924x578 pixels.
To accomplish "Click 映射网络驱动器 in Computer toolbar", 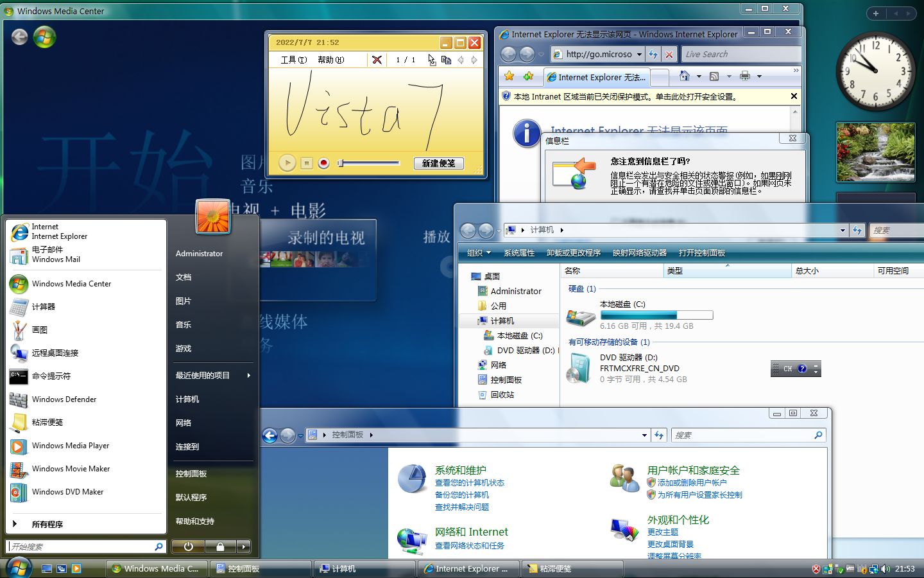I will pyautogui.click(x=640, y=252).
